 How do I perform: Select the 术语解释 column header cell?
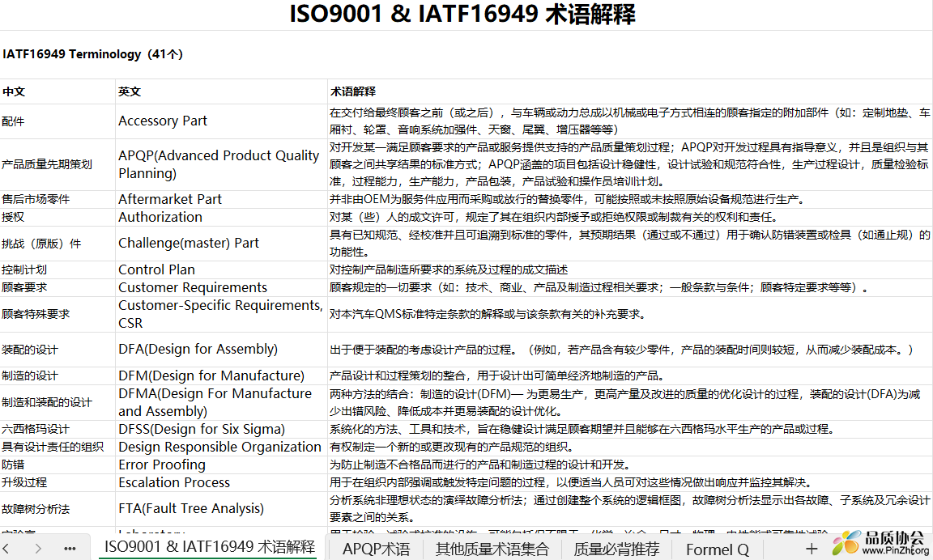pos(630,91)
